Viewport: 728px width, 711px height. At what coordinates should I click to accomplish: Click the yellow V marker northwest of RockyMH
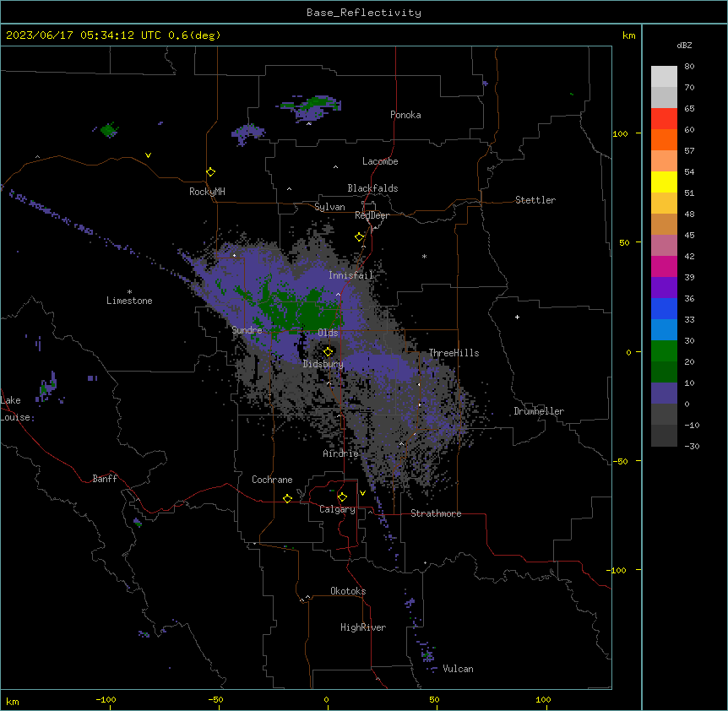point(148,155)
